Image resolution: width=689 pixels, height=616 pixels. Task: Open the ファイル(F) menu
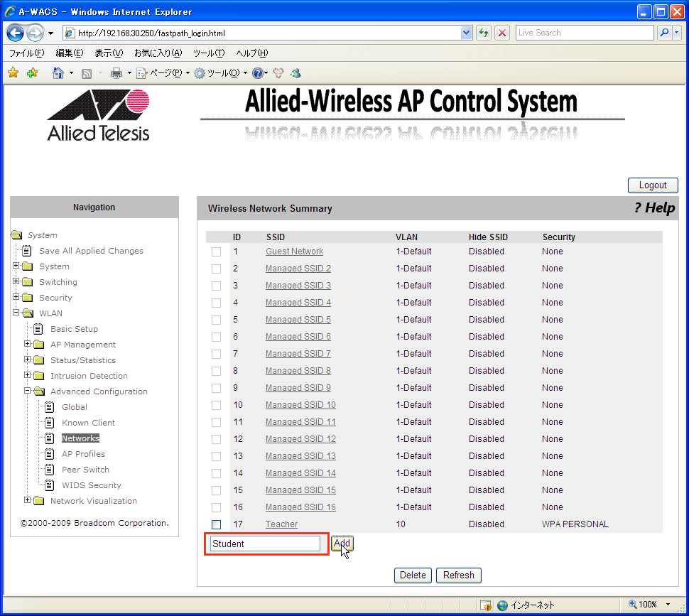(27, 53)
